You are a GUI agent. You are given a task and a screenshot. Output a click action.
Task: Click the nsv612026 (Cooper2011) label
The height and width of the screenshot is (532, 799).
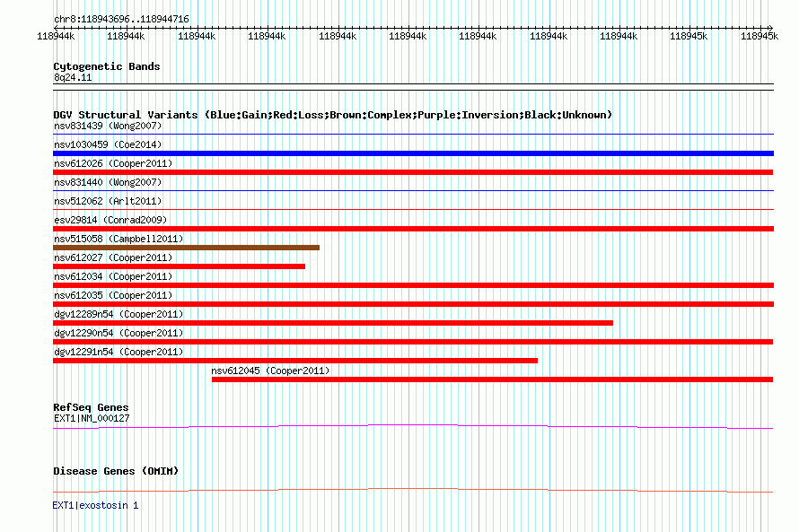click(113, 163)
